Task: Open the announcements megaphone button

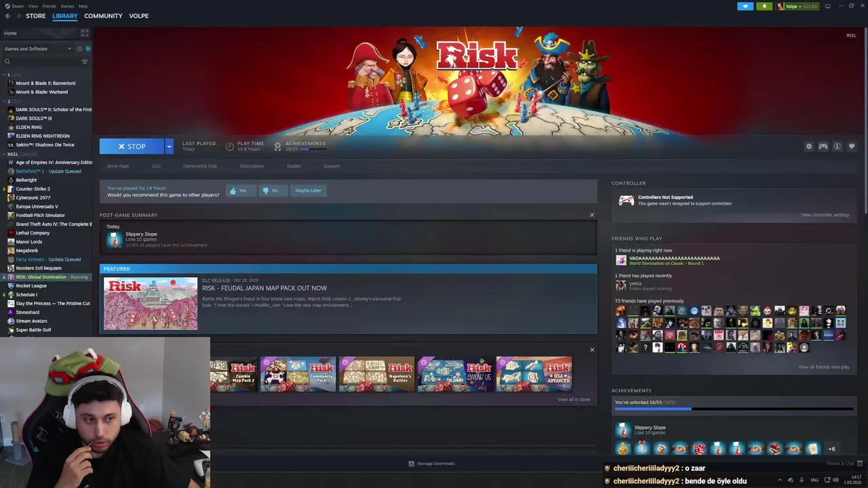Action: click(745, 6)
